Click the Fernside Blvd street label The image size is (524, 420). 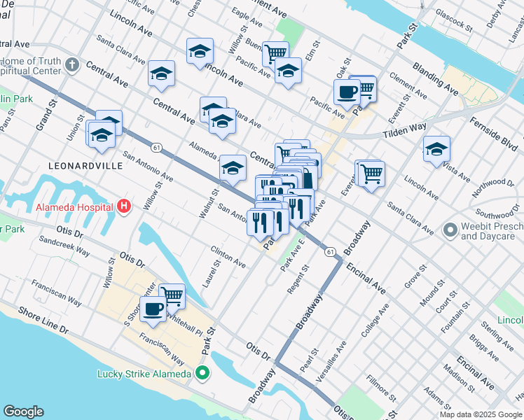(x=493, y=134)
